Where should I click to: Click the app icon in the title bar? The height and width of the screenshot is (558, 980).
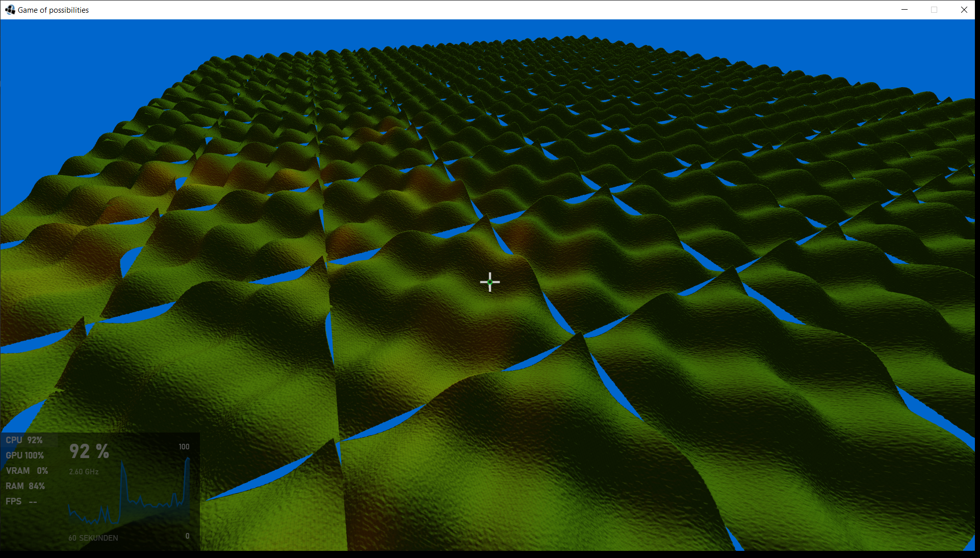tap(10, 10)
